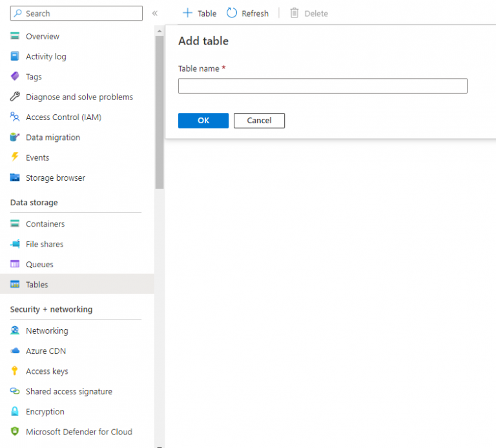Click the Encryption lock icon
Image resolution: width=496 pixels, height=448 pixels.
click(x=15, y=411)
